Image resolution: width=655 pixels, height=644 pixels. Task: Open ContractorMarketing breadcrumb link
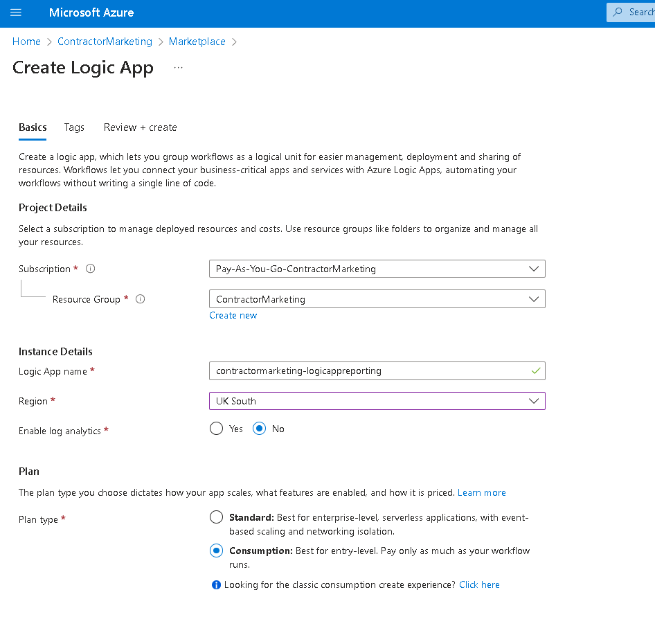[x=105, y=42]
